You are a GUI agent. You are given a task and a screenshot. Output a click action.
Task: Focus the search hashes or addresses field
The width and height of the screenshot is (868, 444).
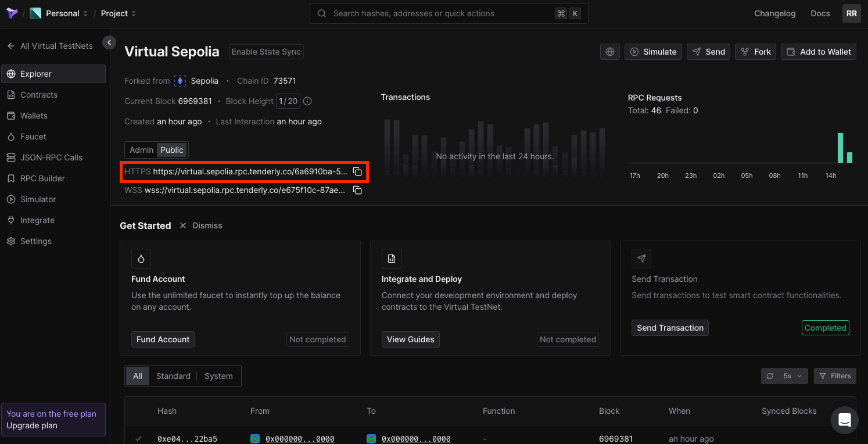click(449, 13)
